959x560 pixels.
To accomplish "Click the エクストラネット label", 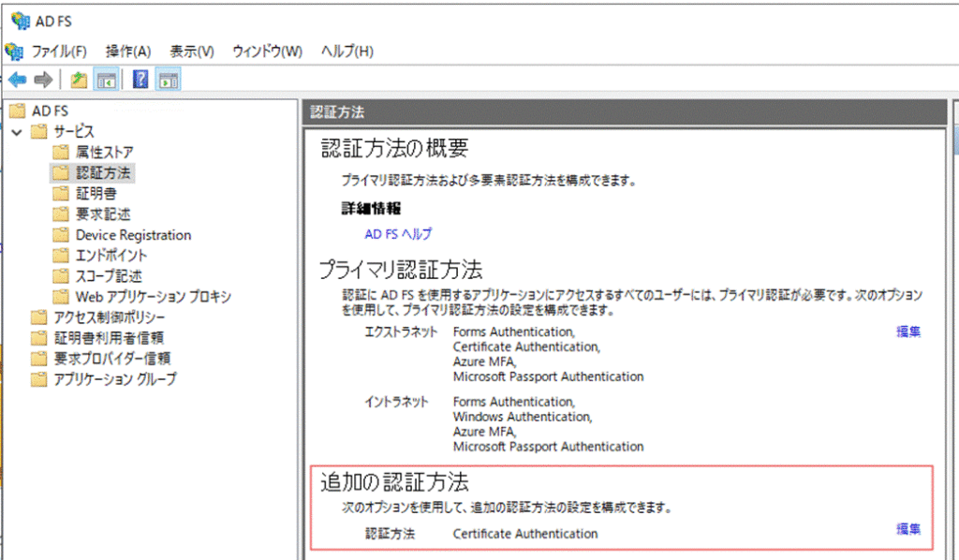I will (401, 332).
